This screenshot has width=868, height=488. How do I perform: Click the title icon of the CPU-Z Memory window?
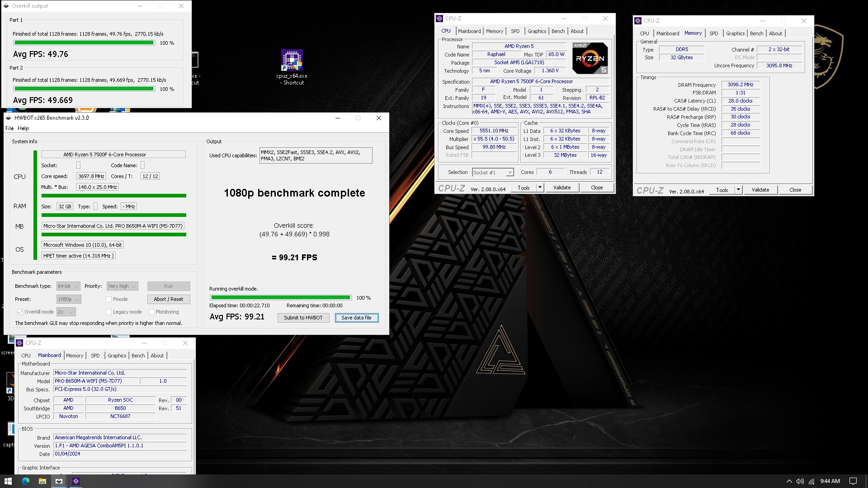click(x=638, y=21)
